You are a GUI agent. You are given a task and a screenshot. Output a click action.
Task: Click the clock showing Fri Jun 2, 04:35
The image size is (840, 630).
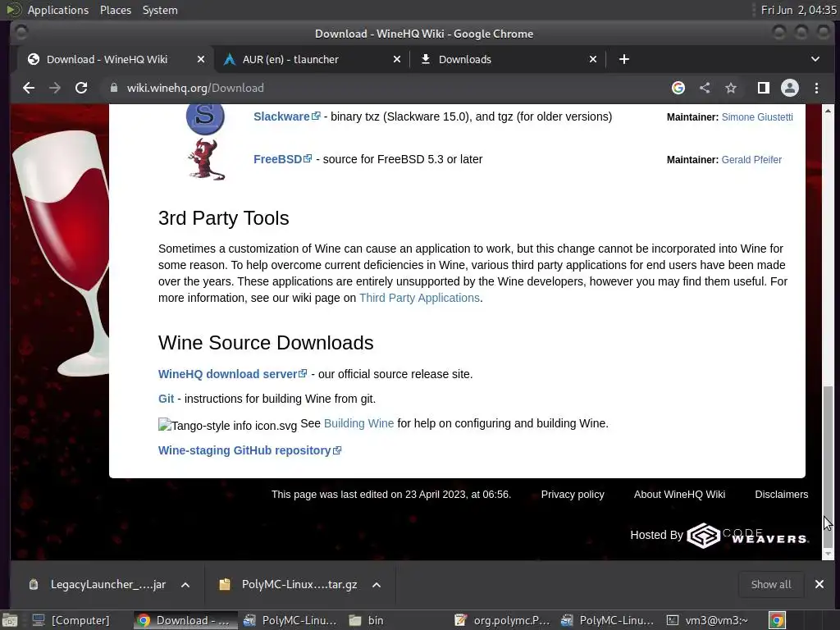point(798,10)
